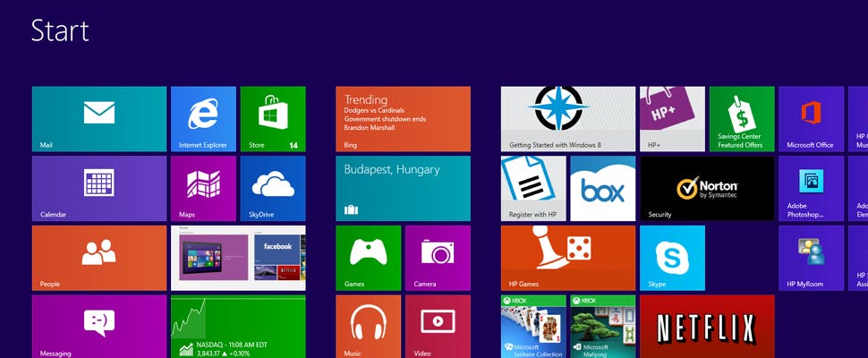Image resolution: width=868 pixels, height=358 pixels.
Task: Click the 'Brandon Marshall' trending item
Action: [370, 127]
